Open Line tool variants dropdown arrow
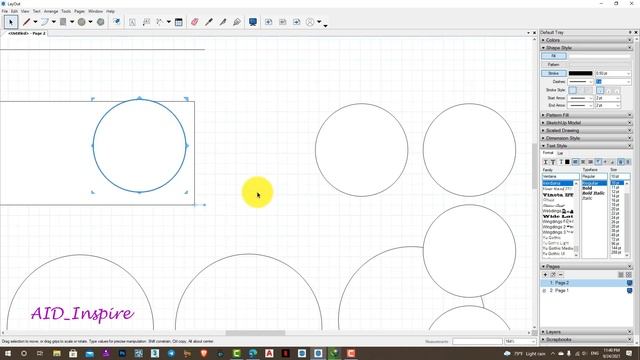 (35, 22)
